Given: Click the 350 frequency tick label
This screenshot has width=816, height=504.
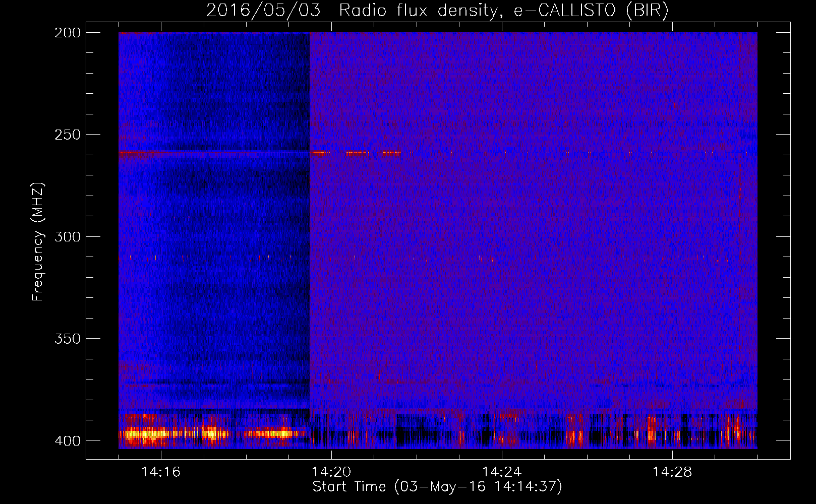Looking at the screenshot, I should coord(68,339).
